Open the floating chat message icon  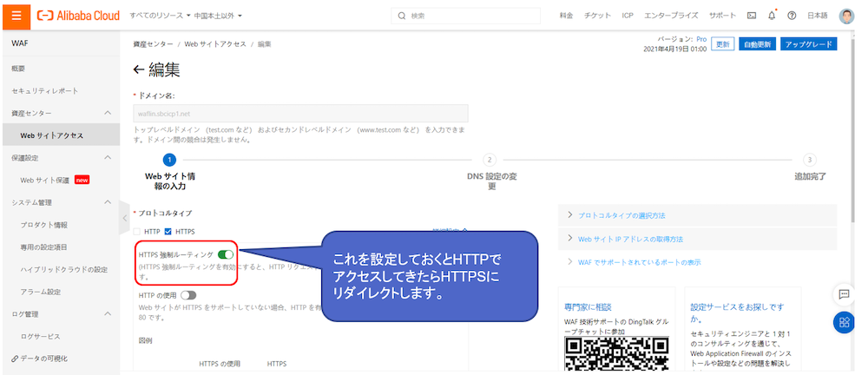point(844,294)
